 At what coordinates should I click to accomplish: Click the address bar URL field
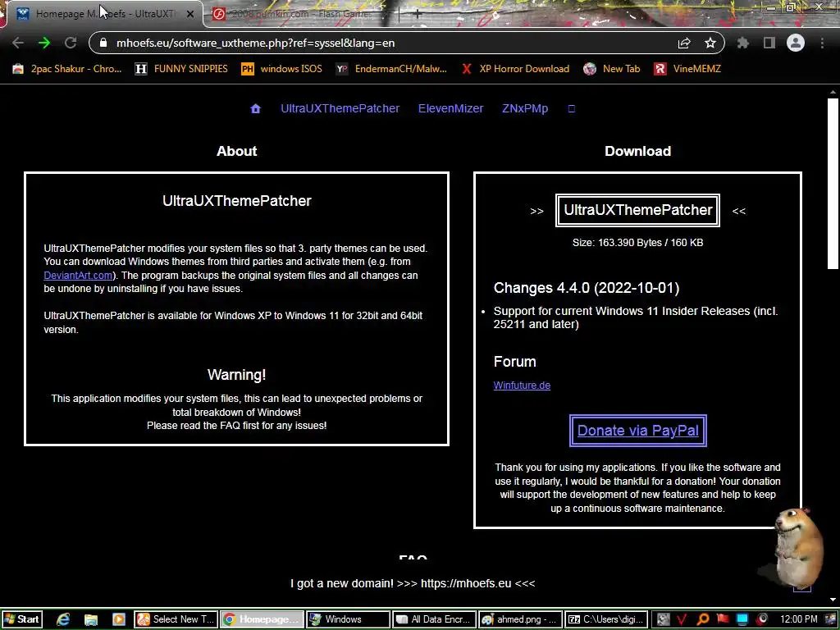(396, 43)
